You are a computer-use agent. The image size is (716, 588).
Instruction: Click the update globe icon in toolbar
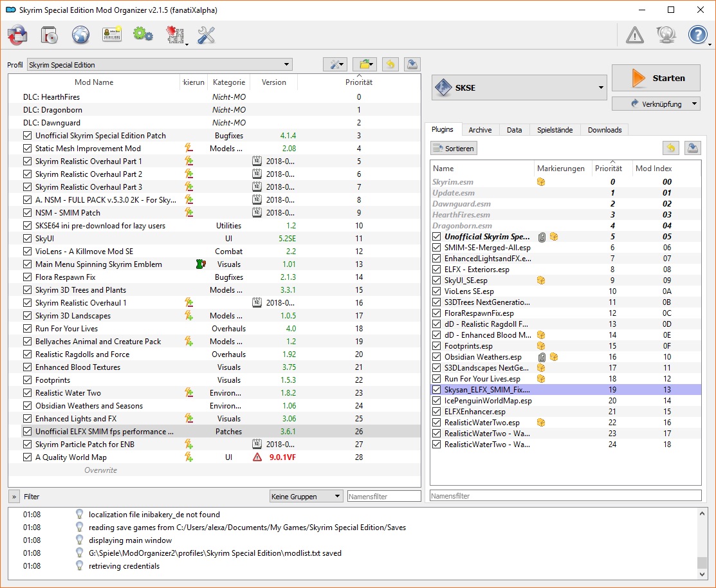point(666,35)
